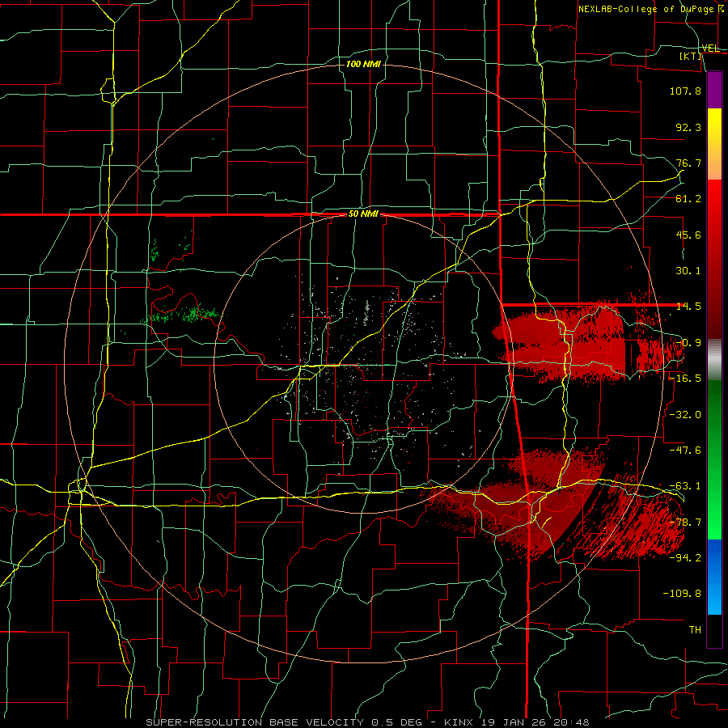
Task: Click the purple segment of the velocity color bar
Action: click(x=714, y=90)
